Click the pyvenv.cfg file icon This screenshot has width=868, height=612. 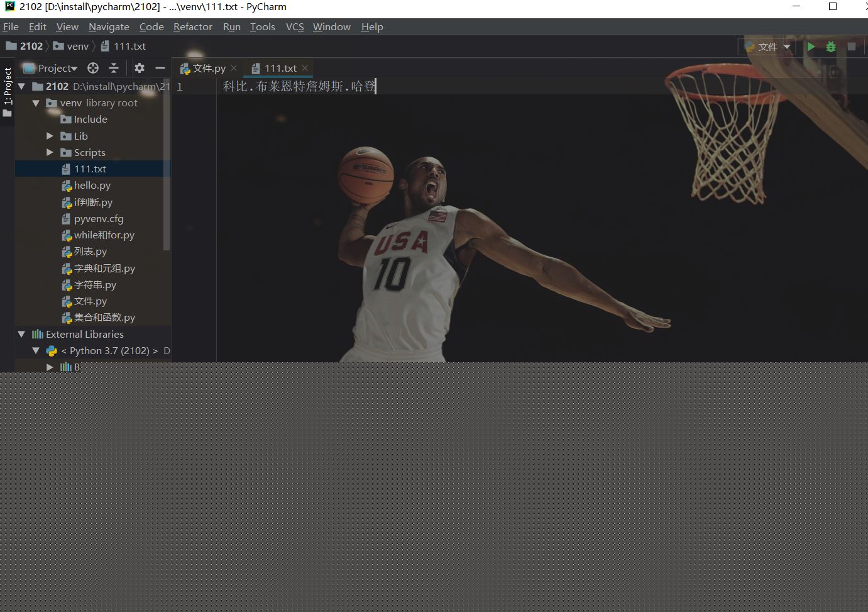coord(66,219)
